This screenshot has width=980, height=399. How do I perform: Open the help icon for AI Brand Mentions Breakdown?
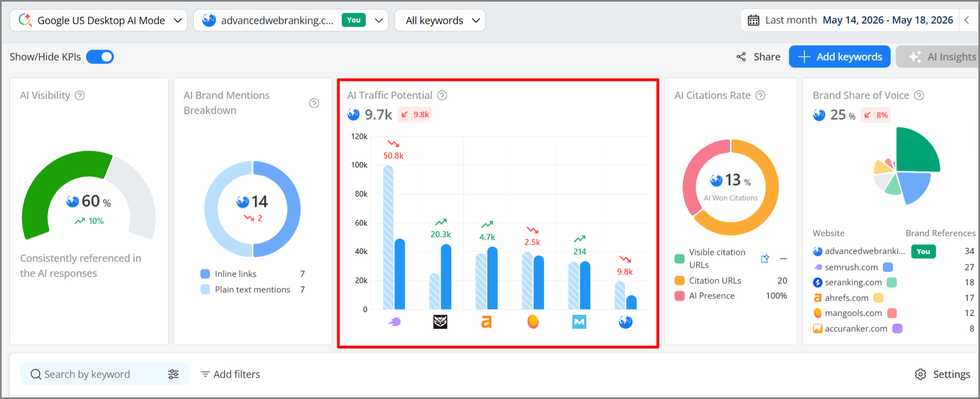point(314,103)
